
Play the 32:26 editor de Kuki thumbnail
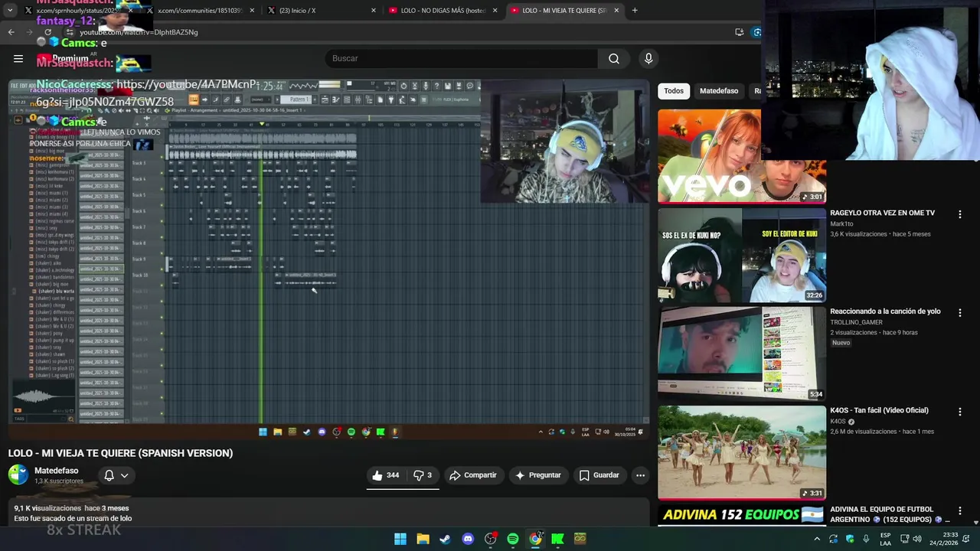pos(741,256)
